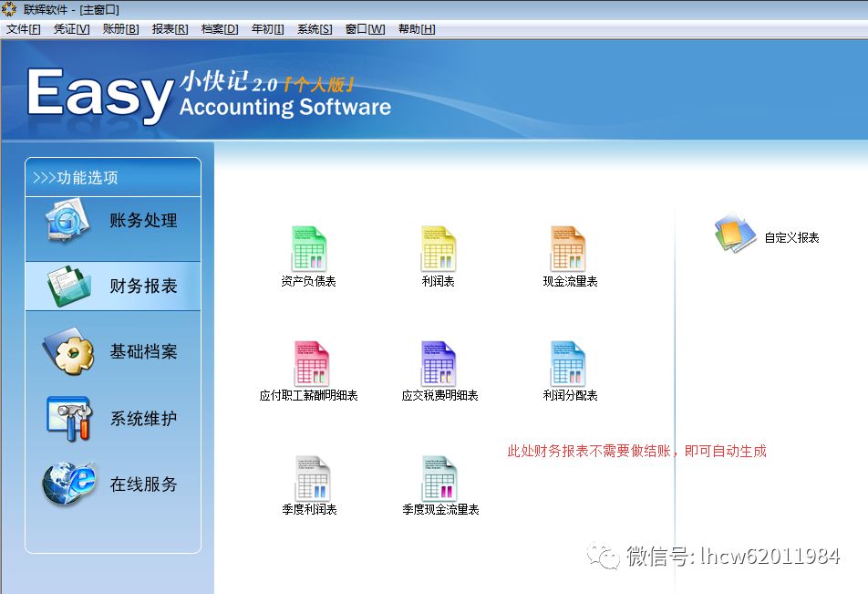Select the 基础档案 label in sidebar
Image resolution: width=868 pixels, height=594 pixels.
143,351
